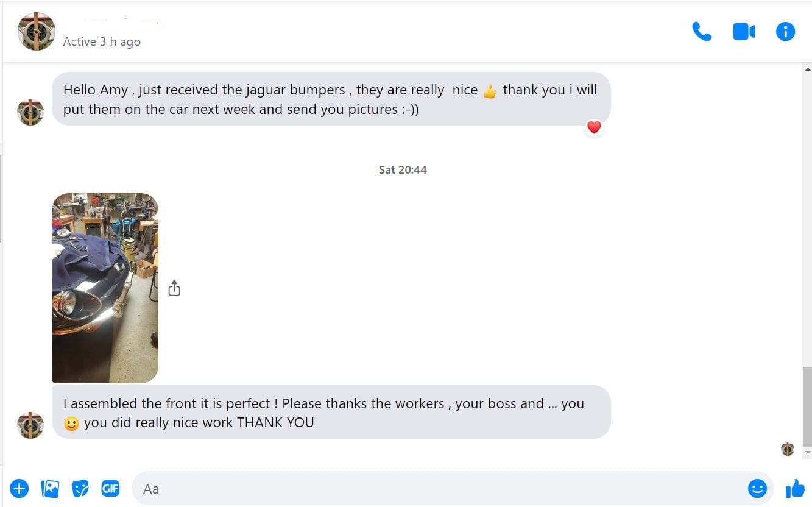Send a thumbs up like
The width and height of the screenshot is (812, 507).
click(795, 488)
